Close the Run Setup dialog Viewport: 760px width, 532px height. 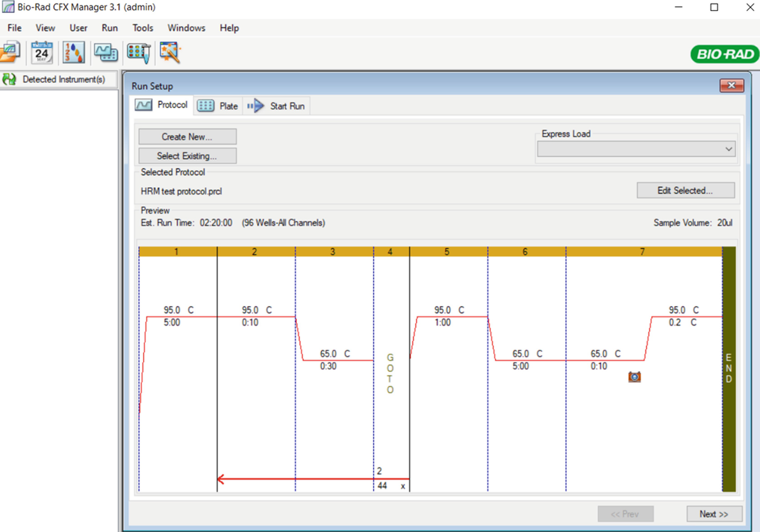coord(731,85)
